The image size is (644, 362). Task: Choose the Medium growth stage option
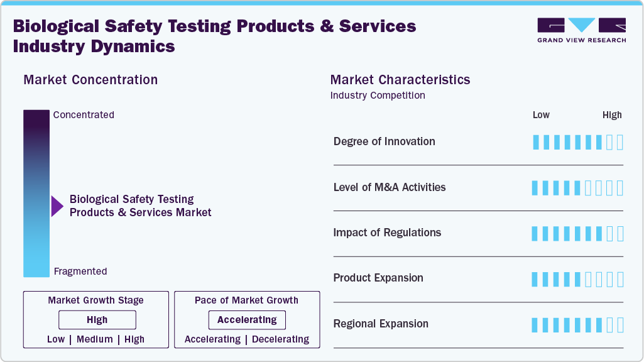(95, 339)
